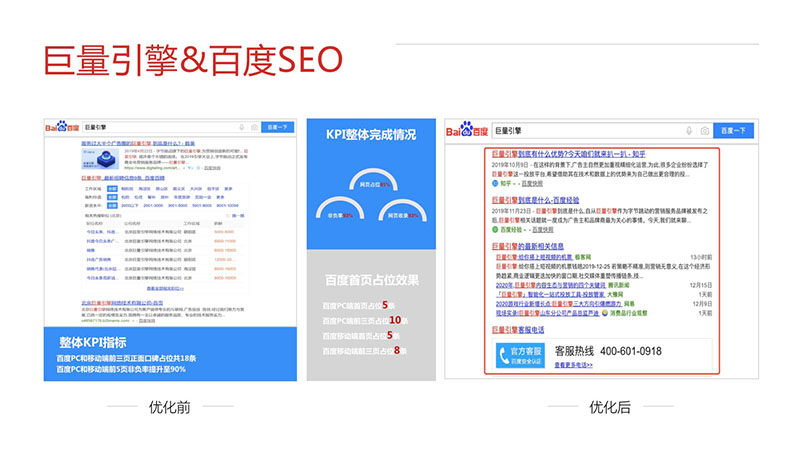Click the 百度移动端前三页占位8条 line
The height and width of the screenshot is (449, 800).
coord(365,351)
